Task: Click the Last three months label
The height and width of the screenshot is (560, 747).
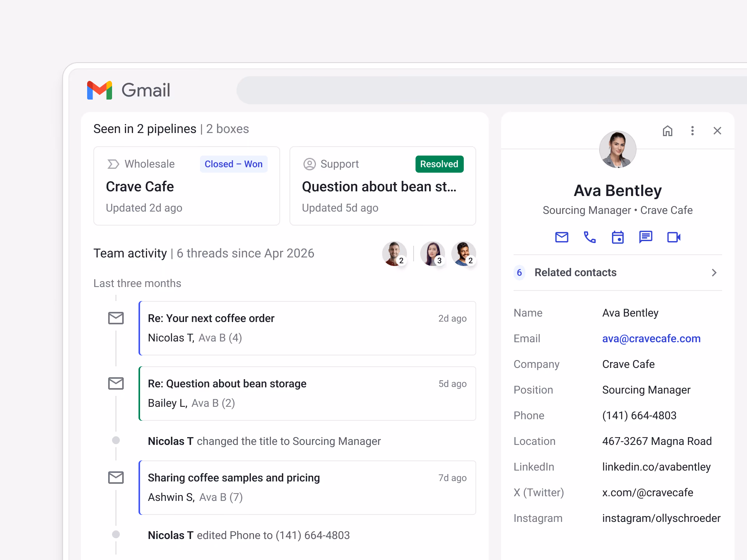Action: [x=137, y=283]
